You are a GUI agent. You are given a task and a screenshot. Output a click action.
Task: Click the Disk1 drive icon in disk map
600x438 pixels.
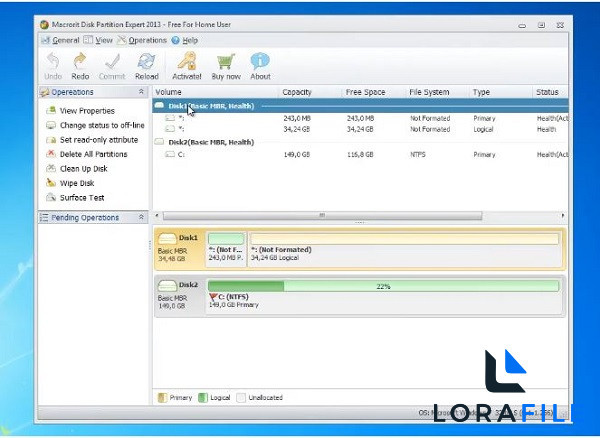pyautogui.click(x=167, y=238)
